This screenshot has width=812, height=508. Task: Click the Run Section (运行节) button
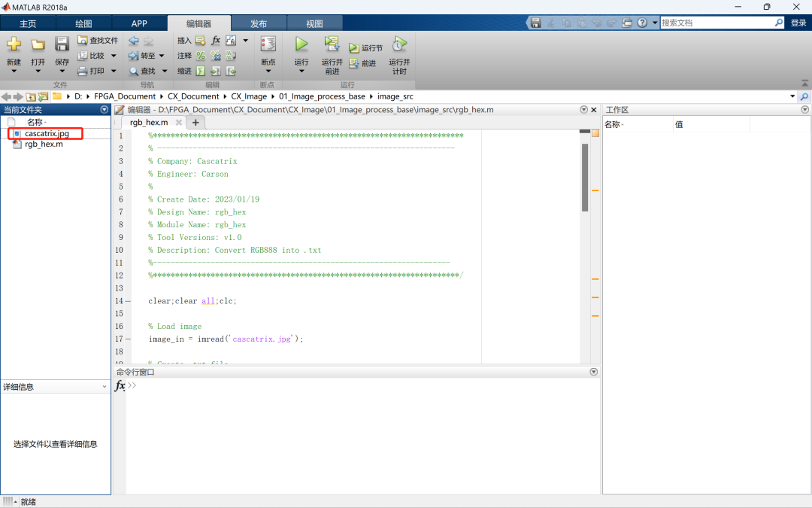[366, 48]
